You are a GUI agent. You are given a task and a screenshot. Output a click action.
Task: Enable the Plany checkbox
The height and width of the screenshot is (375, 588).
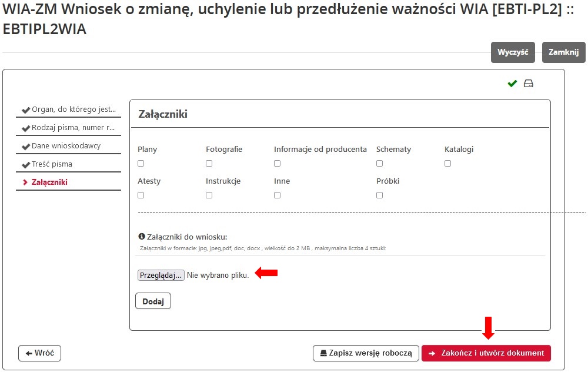point(141,163)
